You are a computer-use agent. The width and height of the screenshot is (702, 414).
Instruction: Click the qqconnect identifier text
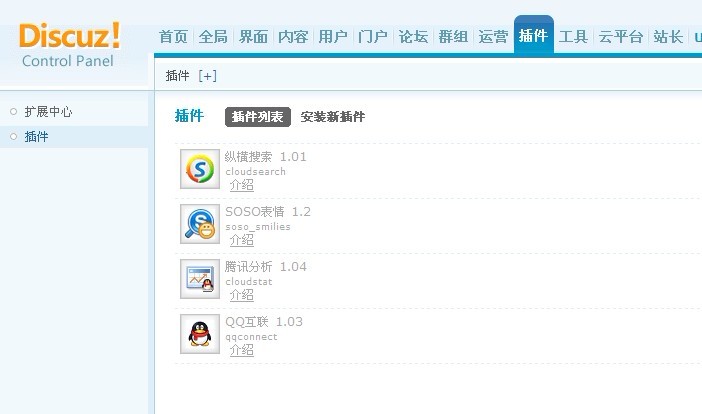point(251,337)
